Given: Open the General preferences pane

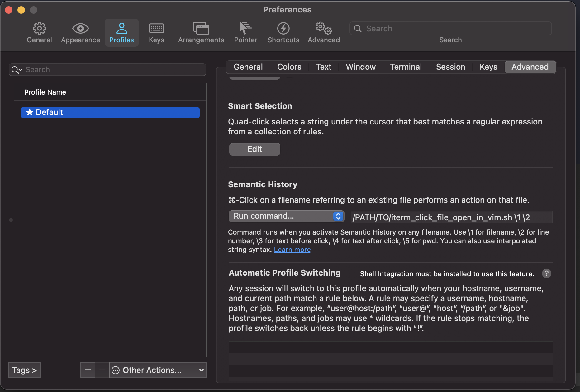Looking at the screenshot, I should coord(39,33).
